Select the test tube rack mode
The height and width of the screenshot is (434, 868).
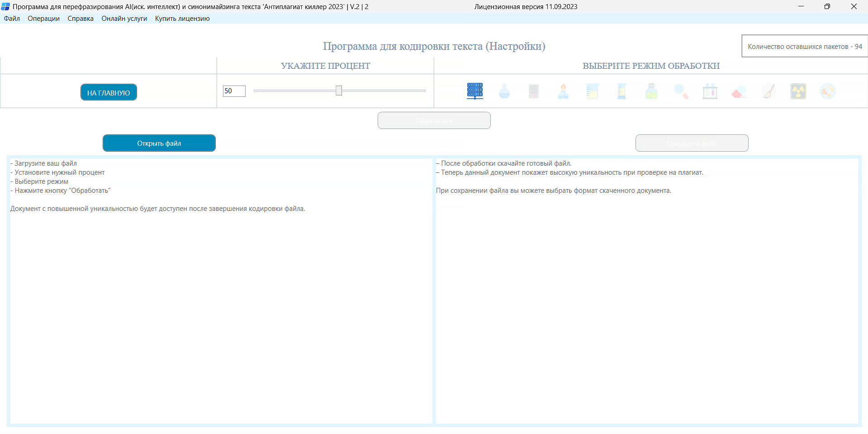[x=710, y=91]
